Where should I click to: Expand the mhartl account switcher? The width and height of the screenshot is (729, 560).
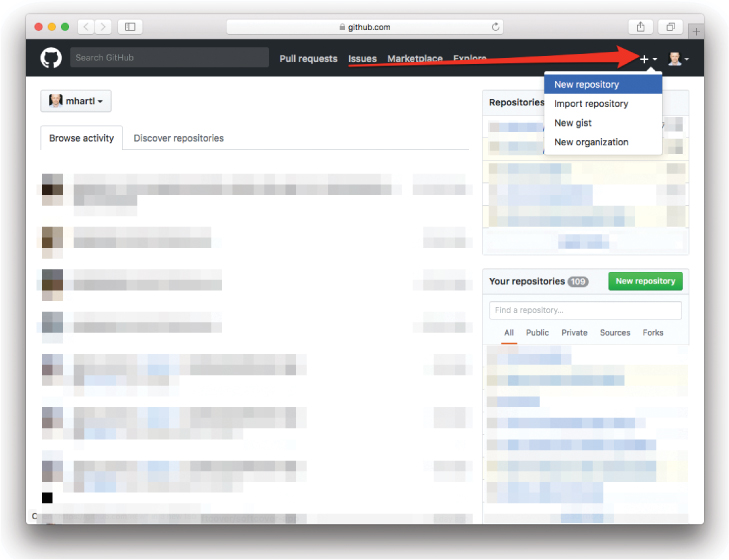[x=76, y=101]
